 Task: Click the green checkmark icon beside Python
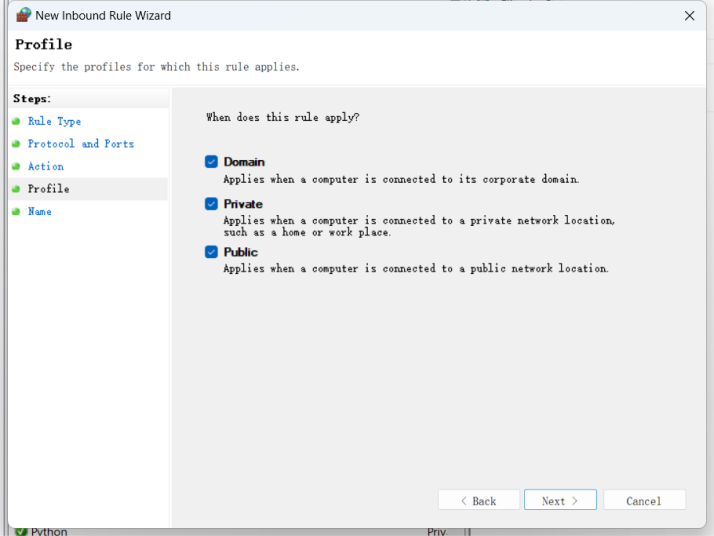tap(21, 531)
